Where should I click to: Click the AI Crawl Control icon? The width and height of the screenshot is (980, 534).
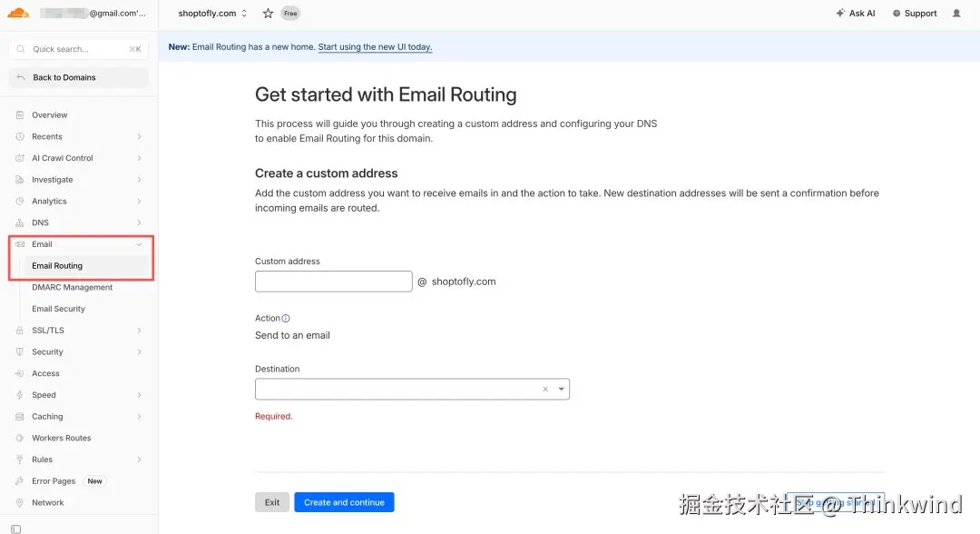click(x=19, y=158)
